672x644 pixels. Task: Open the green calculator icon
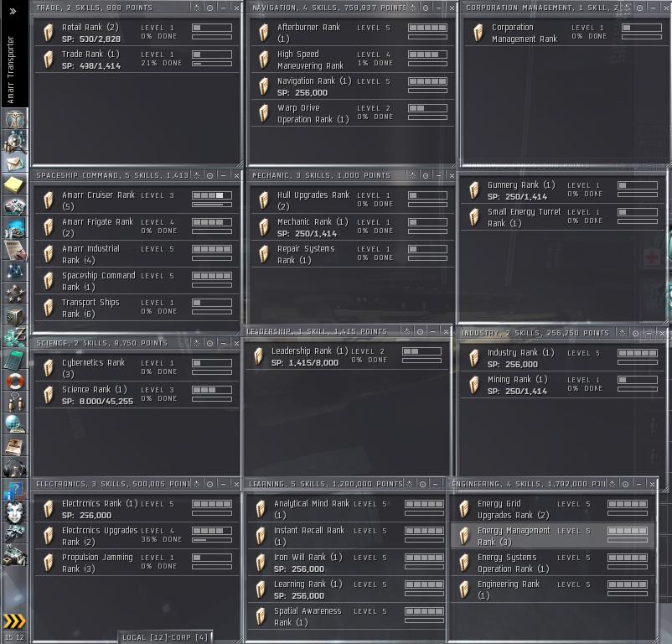[x=15, y=359]
